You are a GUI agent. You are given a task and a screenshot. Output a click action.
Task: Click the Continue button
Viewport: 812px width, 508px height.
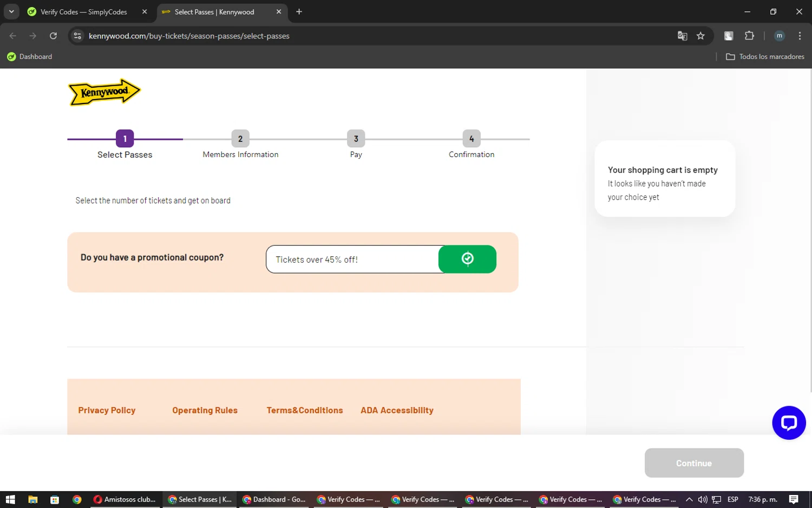[x=693, y=463]
